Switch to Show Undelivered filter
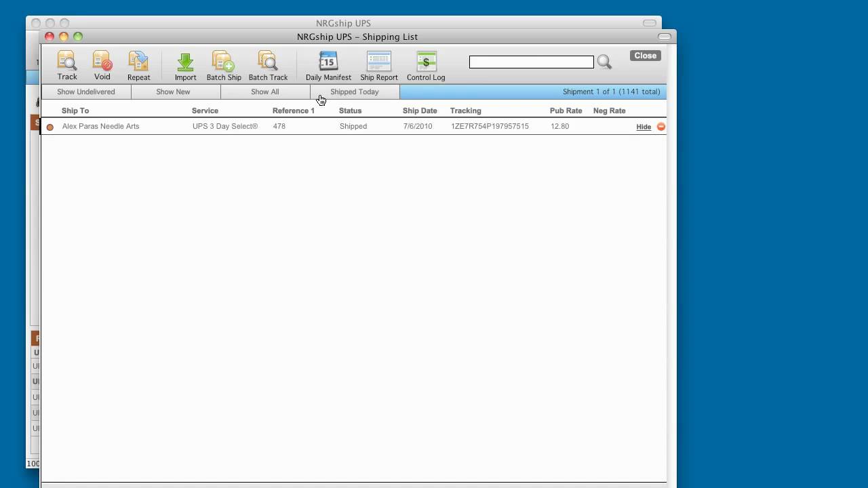The height and width of the screenshot is (488, 868). pyautogui.click(x=86, y=92)
